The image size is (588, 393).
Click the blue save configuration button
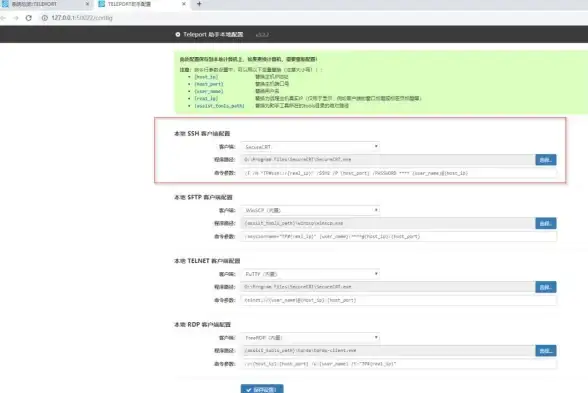(x=262, y=389)
